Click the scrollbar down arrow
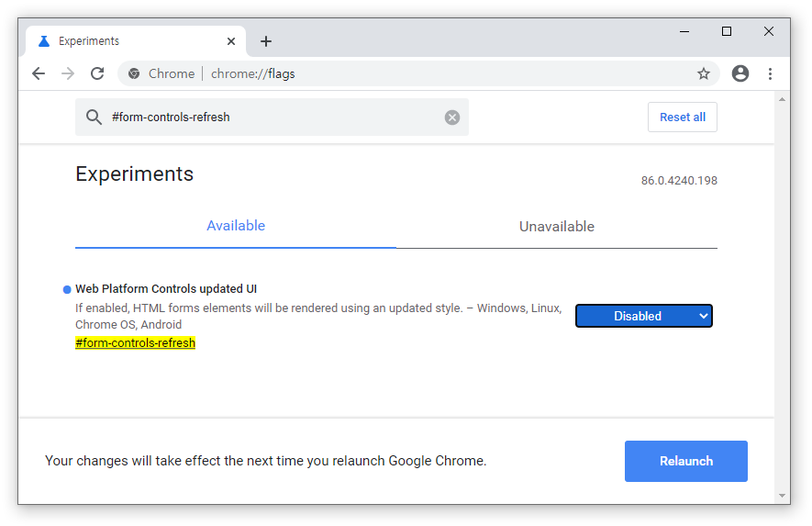Viewport: 812px width, 526px height. point(782,496)
